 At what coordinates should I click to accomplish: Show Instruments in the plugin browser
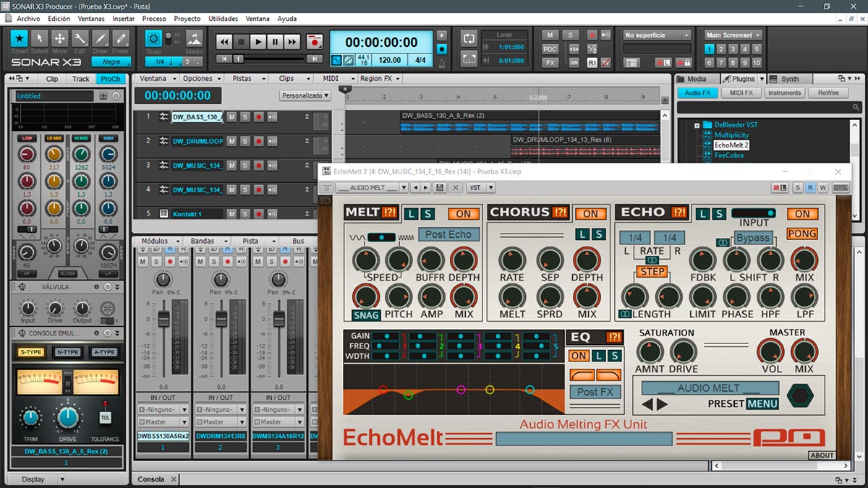pos(785,93)
